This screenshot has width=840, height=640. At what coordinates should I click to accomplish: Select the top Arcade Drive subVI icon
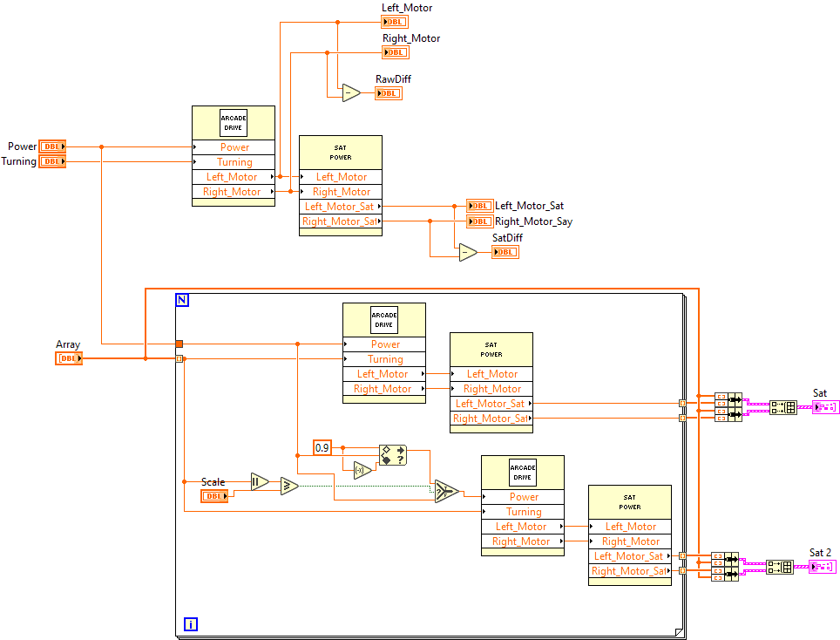[x=233, y=122]
